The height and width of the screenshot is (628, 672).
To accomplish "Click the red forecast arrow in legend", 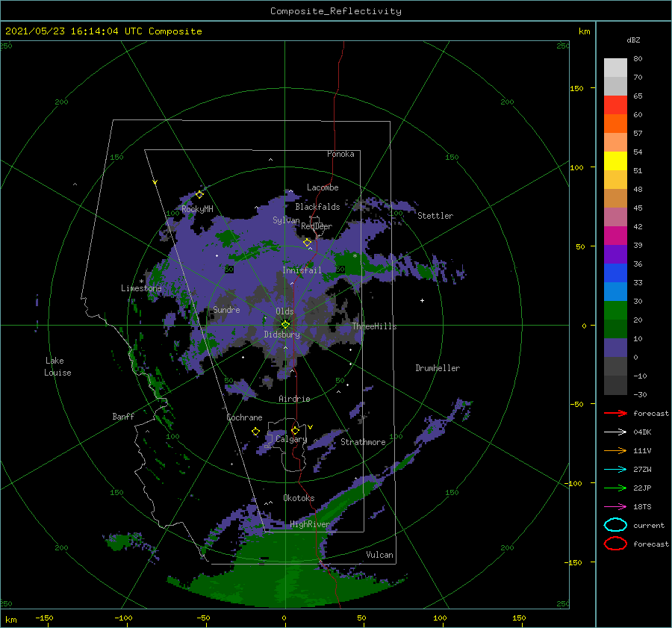I will click(615, 413).
